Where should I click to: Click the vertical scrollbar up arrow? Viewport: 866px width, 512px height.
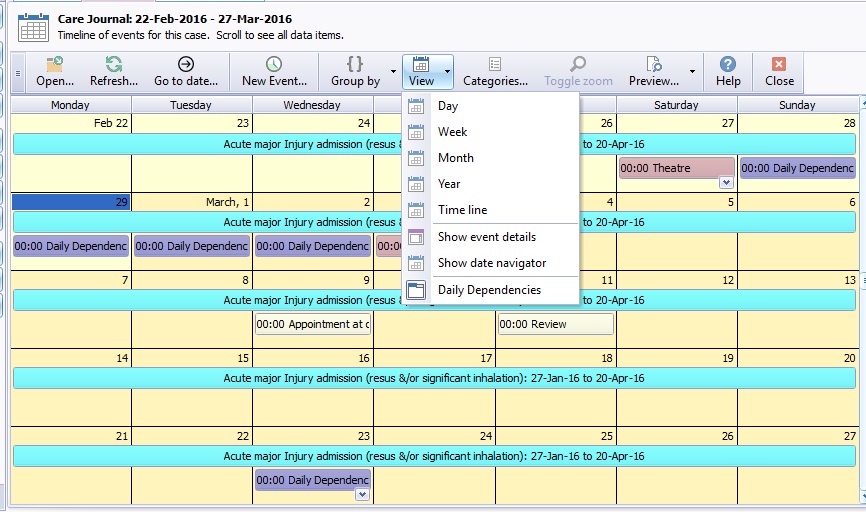863,103
